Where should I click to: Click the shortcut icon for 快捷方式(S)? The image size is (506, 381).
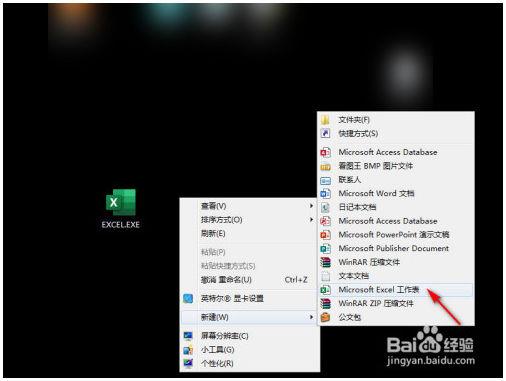[325, 133]
